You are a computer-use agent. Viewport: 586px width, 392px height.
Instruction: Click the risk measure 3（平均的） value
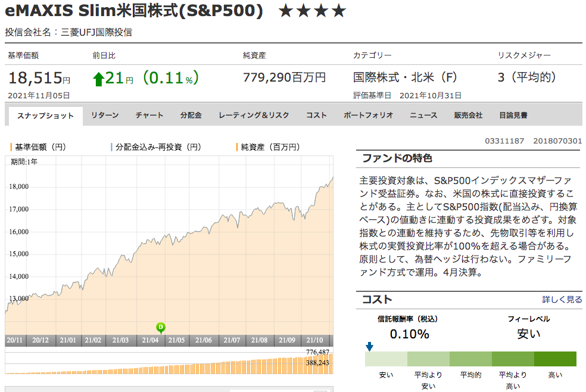coord(526,77)
